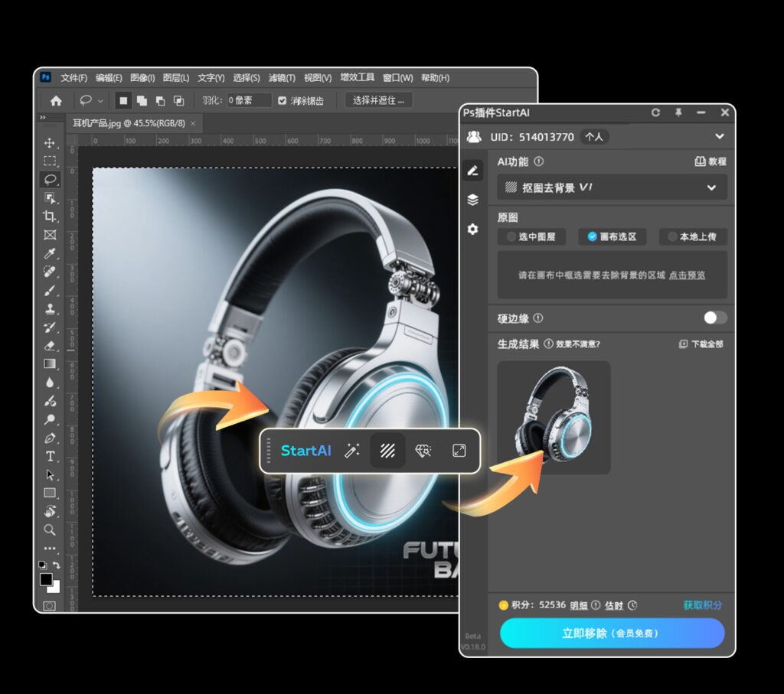Screen dimensions: 784x694
Task: Select the Clone Stamp tool
Action: [x=50, y=309]
